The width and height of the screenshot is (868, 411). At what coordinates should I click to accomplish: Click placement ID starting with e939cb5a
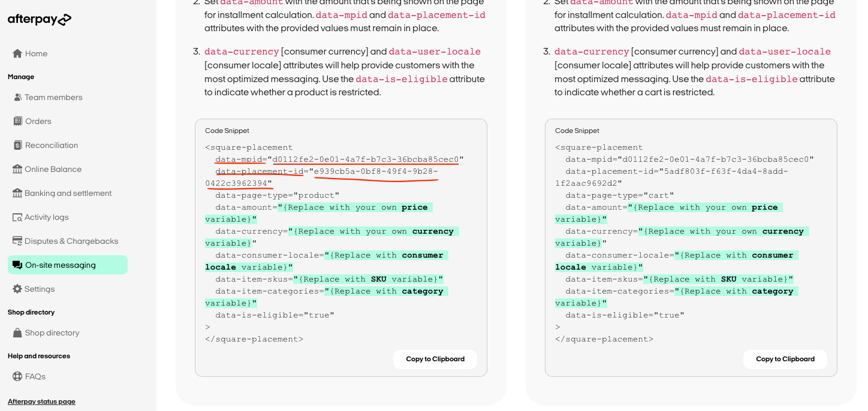[x=321, y=177]
